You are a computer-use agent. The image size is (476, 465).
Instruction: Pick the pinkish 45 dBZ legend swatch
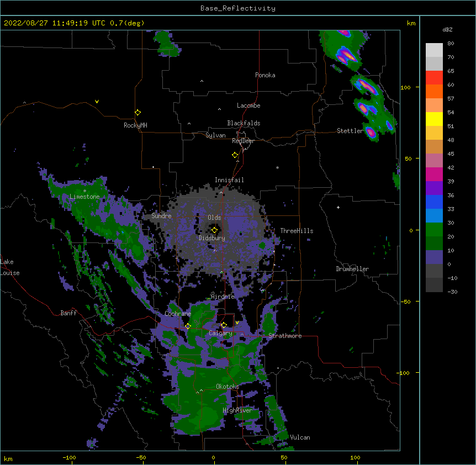(x=434, y=160)
